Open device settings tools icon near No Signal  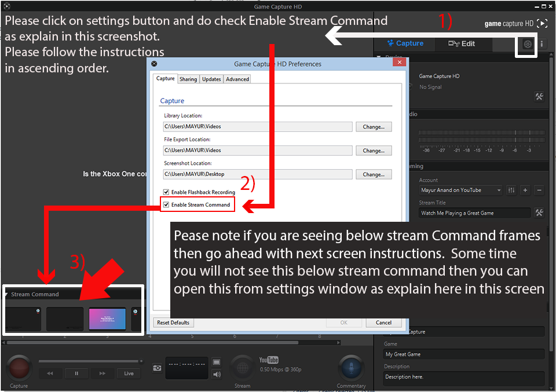[x=539, y=96]
